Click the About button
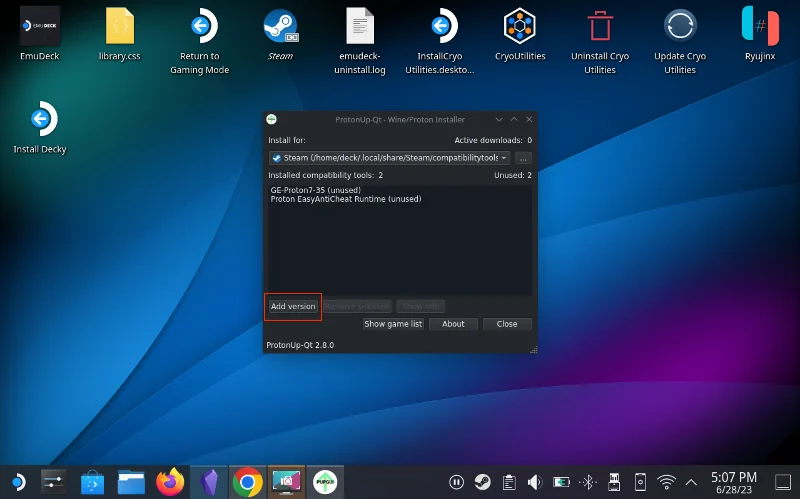The width and height of the screenshot is (800, 499). 453,324
